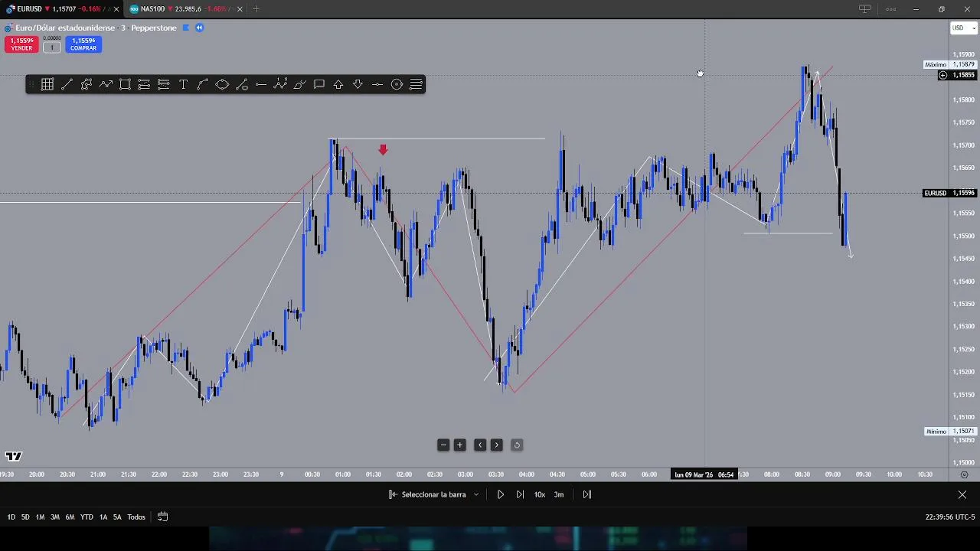The width and height of the screenshot is (980, 551).
Task: Select the polyline zigzag drawing tool
Action: pyautogui.click(x=106, y=84)
